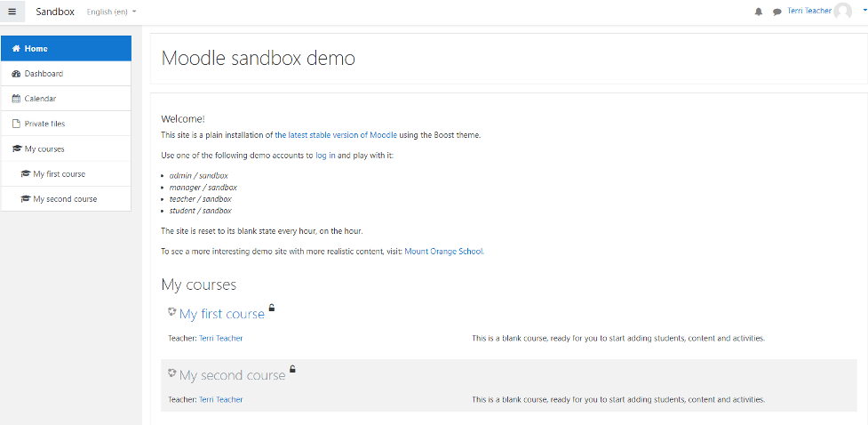The image size is (868, 425).
Task: Click the Calendar icon in sidebar
Action: click(x=16, y=99)
